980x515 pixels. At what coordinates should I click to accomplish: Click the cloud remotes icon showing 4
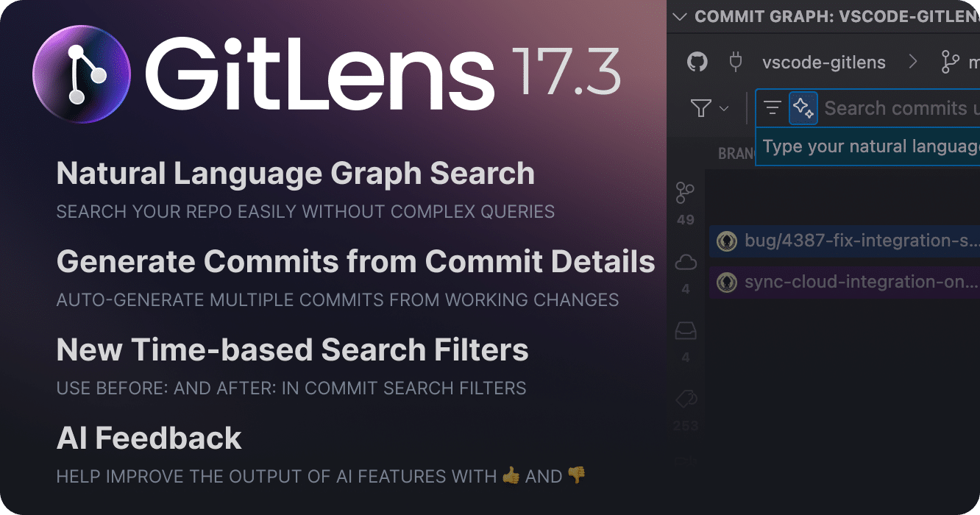click(685, 263)
